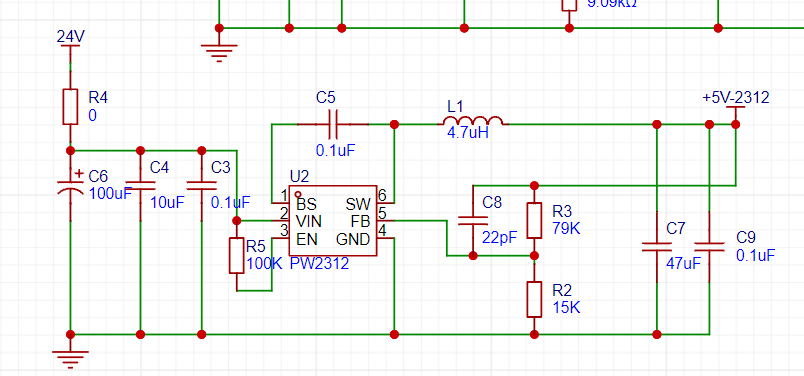Select resistor R4 symbol
The height and width of the screenshot is (376, 804).
click(70, 107)
